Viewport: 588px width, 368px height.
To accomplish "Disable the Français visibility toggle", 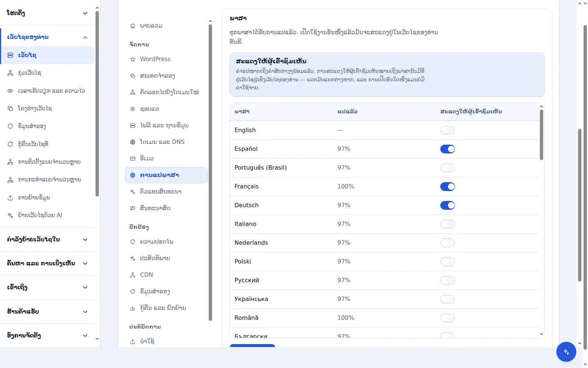I will click(448, 187).
